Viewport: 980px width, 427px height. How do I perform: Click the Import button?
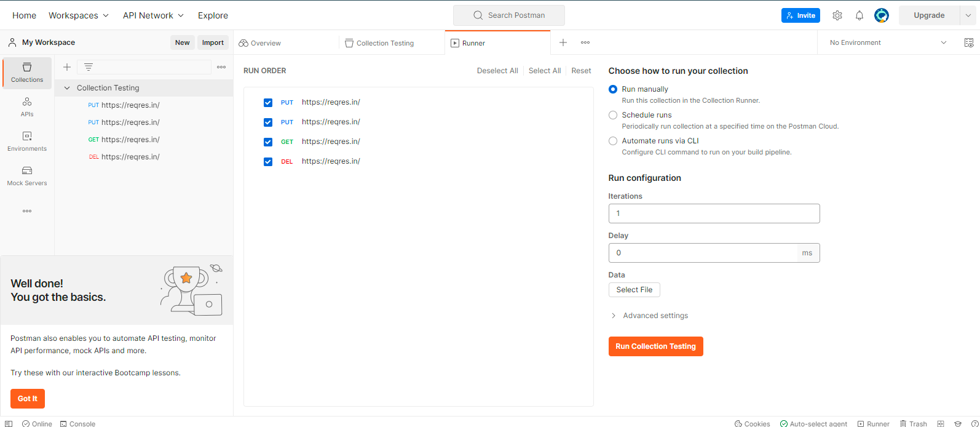point(213,42)
